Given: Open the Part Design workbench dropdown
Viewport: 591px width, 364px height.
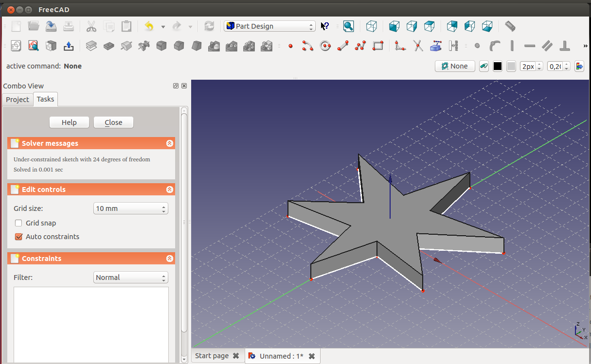Looking at the screenshot, I should tap(269, 26).
